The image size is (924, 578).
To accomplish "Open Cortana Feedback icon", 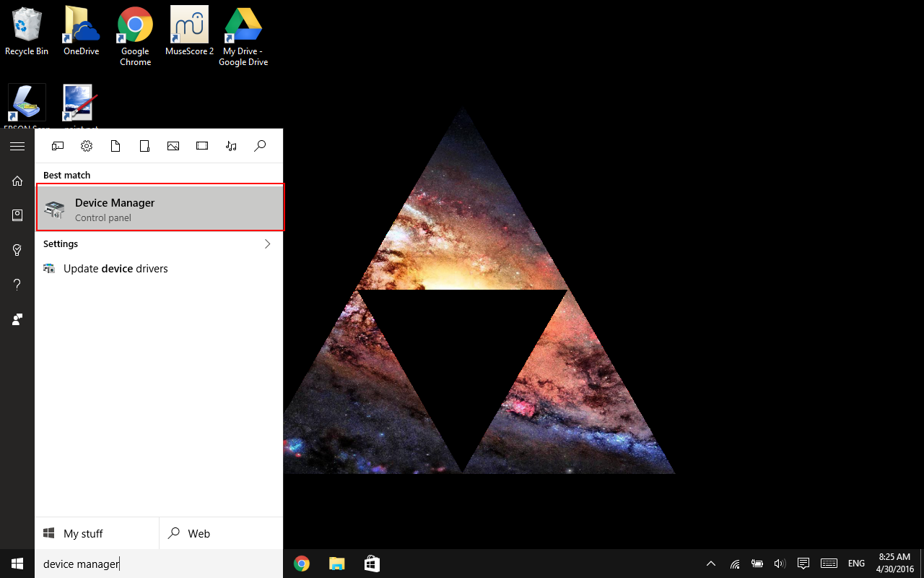I will [x=17, y=319].
